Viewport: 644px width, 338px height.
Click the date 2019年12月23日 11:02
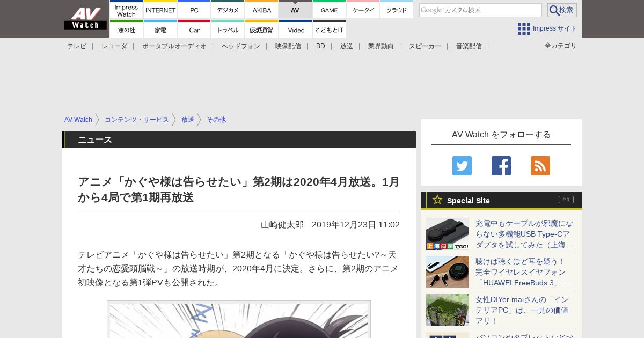[x=356, y=225]
